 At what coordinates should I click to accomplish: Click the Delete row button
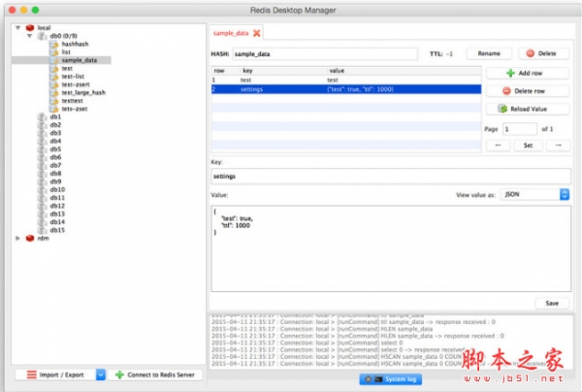coord(527,91)
